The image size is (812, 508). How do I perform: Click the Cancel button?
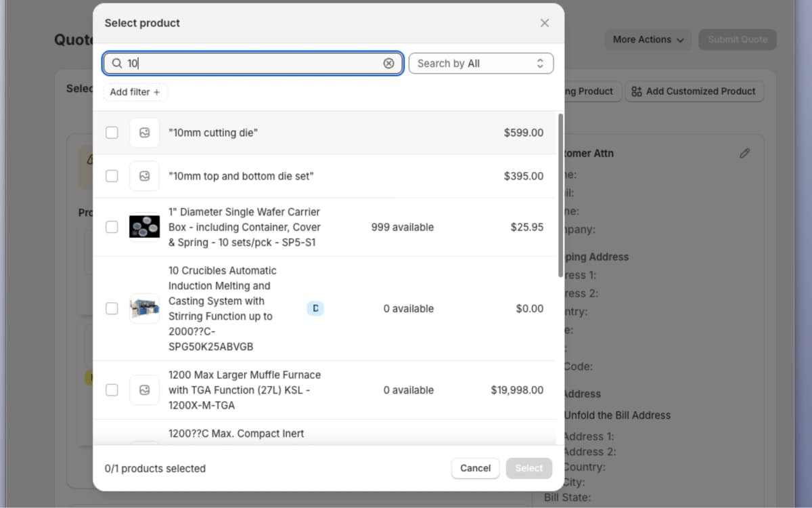click(x=475, y=468)
